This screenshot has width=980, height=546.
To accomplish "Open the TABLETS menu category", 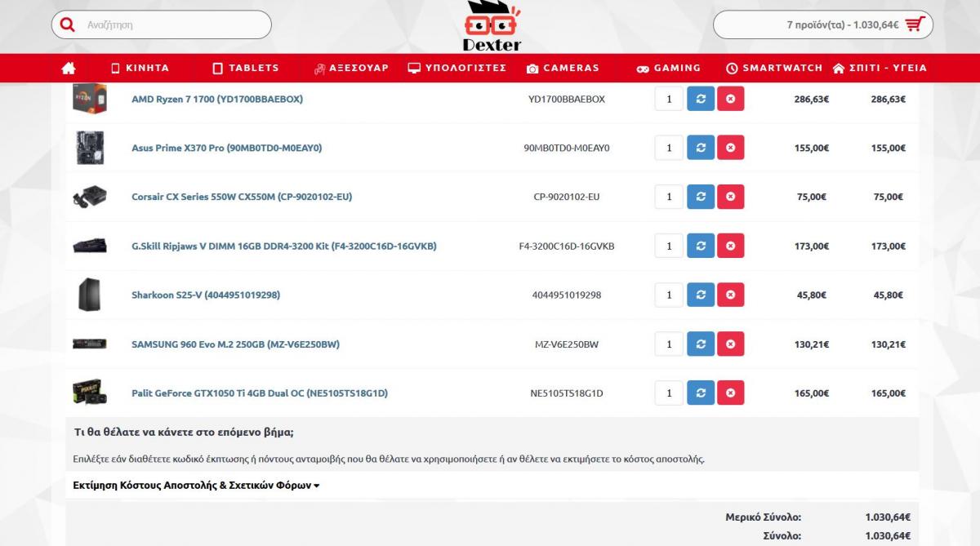I will coord(246,68).
